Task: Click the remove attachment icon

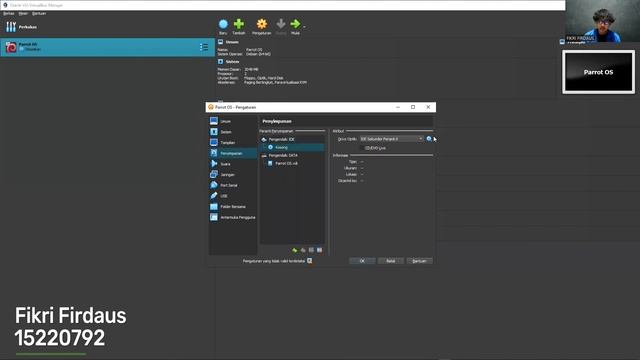Action: 320,250
